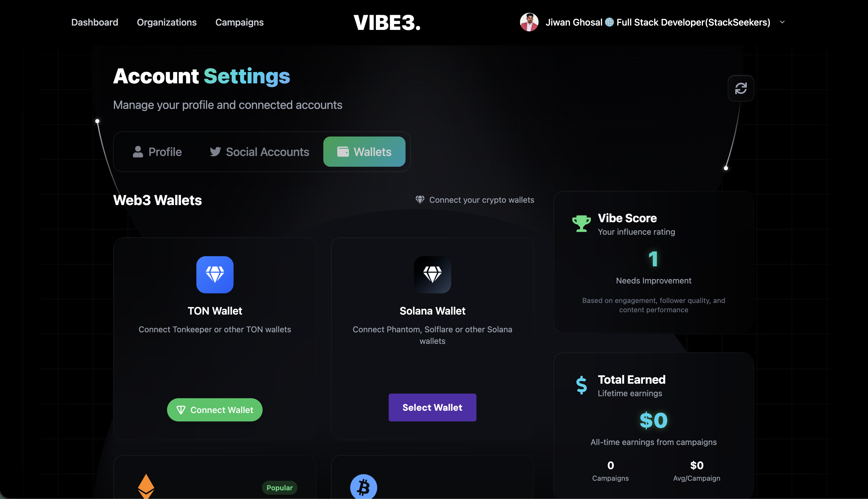Open the Social Accounts tab
Viewport: 868px width, 499px height.
tap(259, 152)
